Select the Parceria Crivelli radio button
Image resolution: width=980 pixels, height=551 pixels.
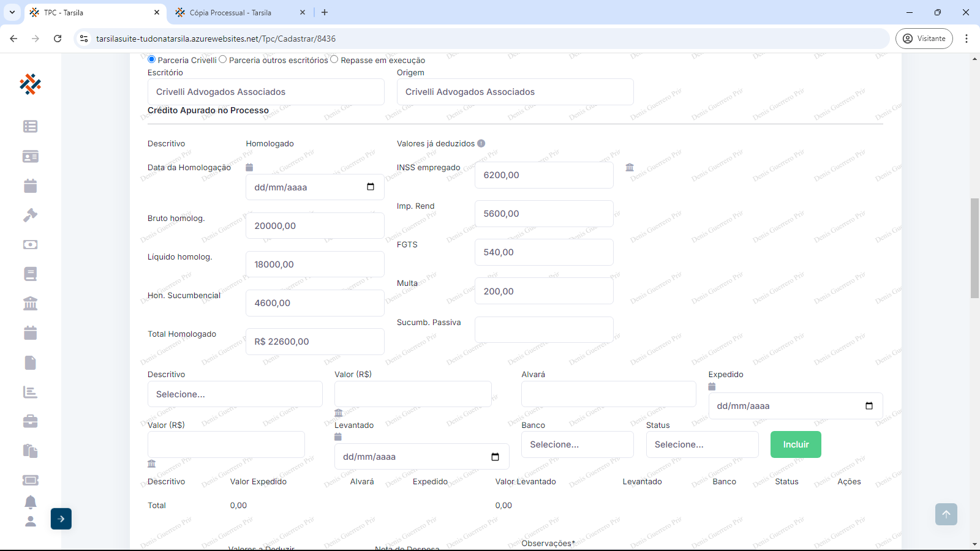pos(152,59)
